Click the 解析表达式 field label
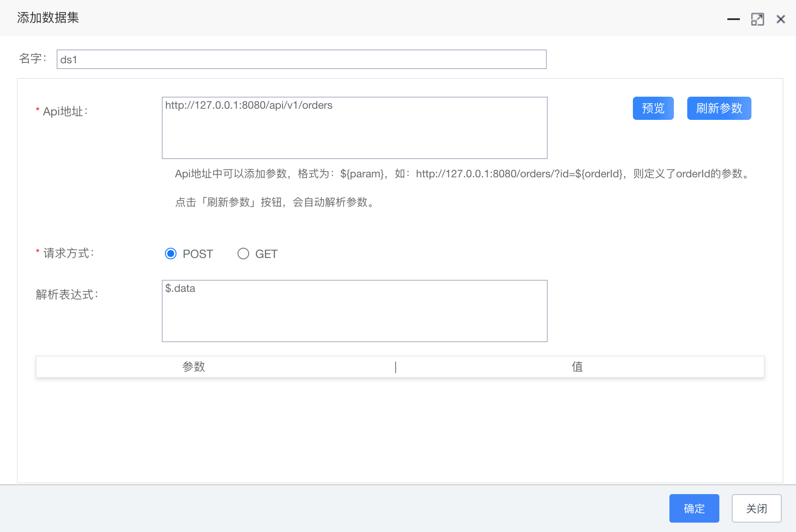 pyautogui.click(x=67, y=295)
